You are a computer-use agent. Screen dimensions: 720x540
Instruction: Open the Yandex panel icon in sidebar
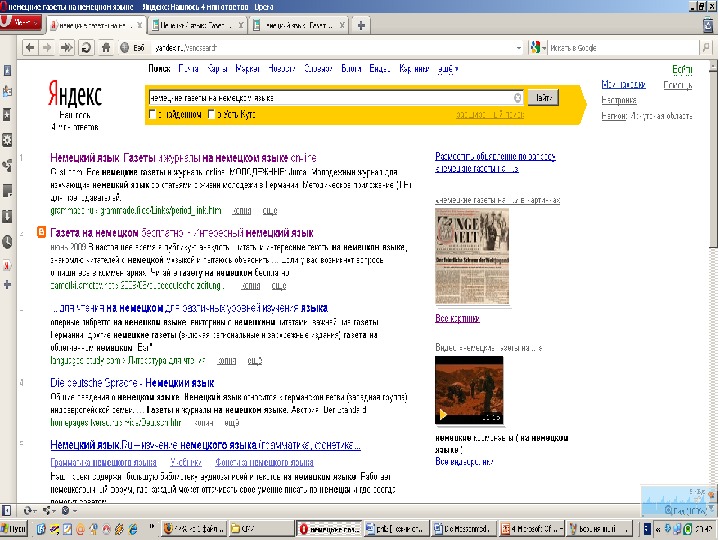pos(7,265)
